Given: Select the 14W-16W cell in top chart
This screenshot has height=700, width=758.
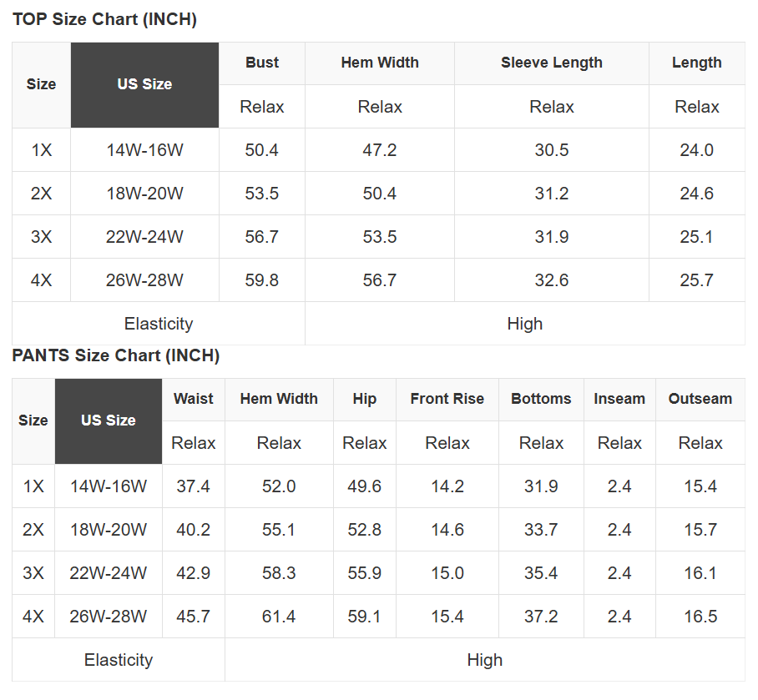Looking at the screenshot, I should (144, 150).
